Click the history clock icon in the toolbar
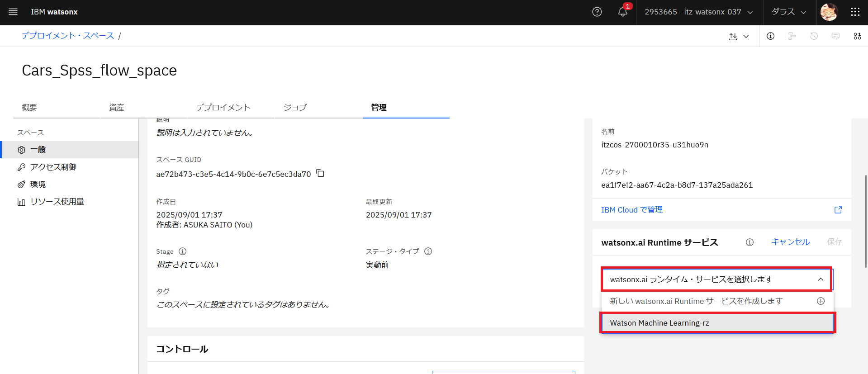This screenshot has width=868, height=374. [814, 36]
